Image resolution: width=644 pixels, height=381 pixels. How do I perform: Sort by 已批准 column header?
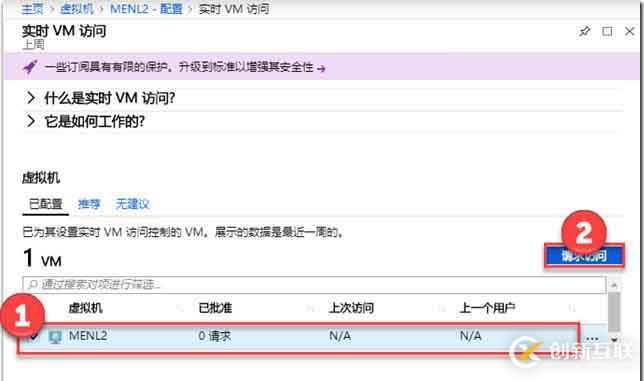[x=215, y=308]
